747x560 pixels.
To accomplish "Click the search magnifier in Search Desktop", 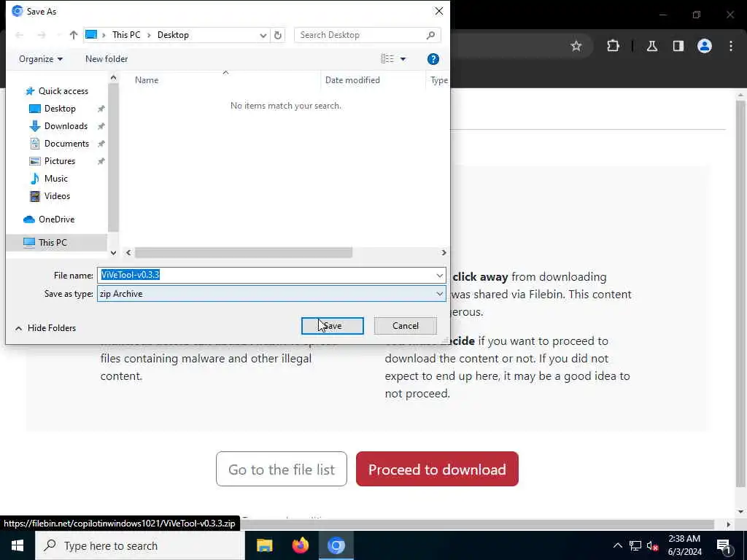I will (430, 35).
